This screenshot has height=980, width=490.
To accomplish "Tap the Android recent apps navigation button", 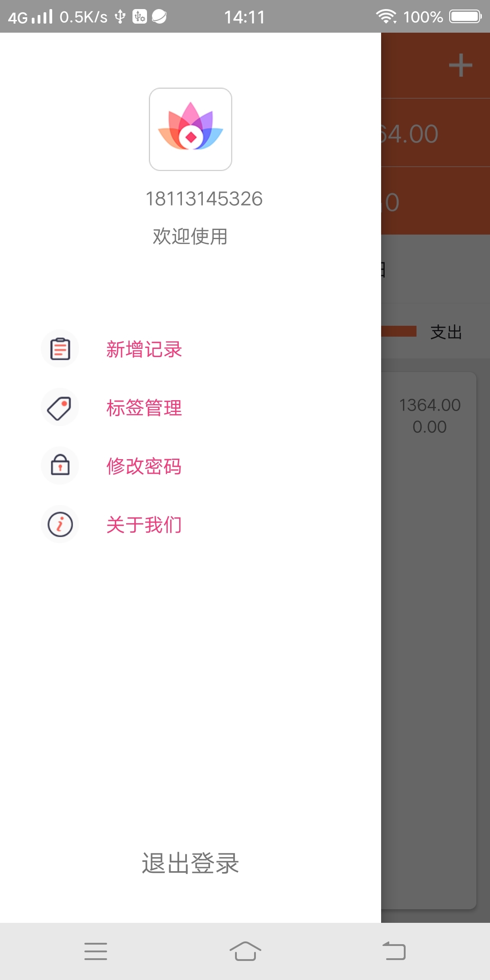I will coord(96,951).
